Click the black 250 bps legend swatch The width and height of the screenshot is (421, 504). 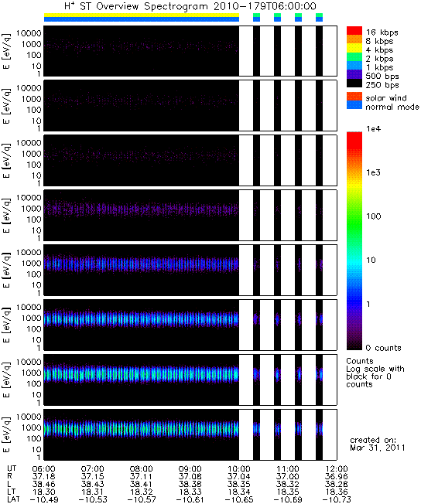coord(354,83)
